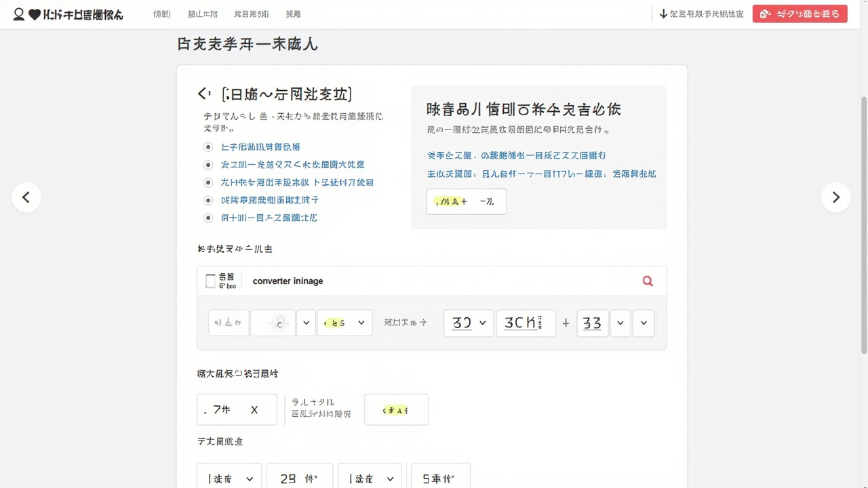This screenshot has width=868, height=488.
Task: Open the fourth navigation item in the header
Action: pyautogui.click(x=294, y=14)
